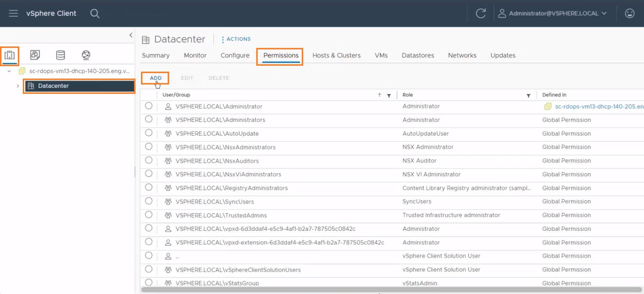Click the ADD permission button
Viewport: 644px width, 294px height.
coord(155,78)
